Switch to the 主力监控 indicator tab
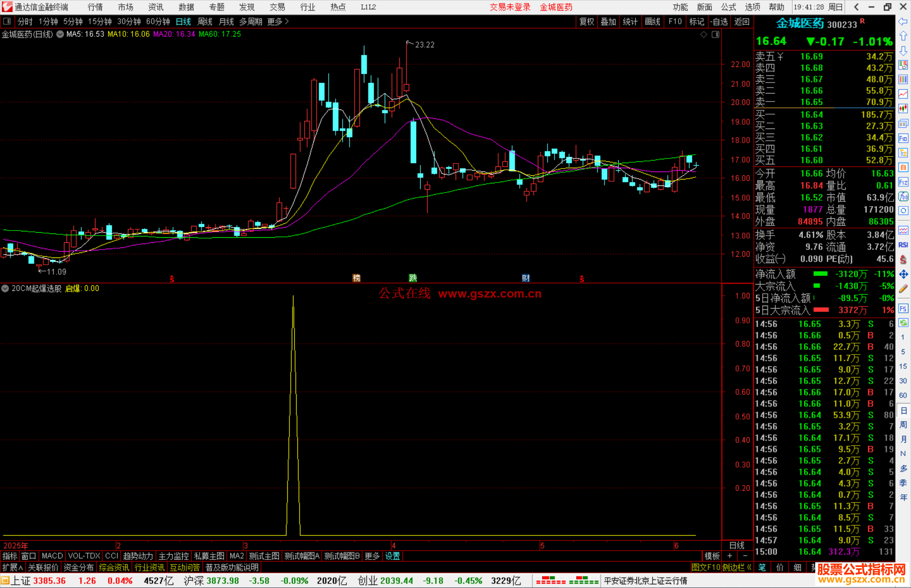The width and height of the screenshot is (911, 588). [173, 556]
